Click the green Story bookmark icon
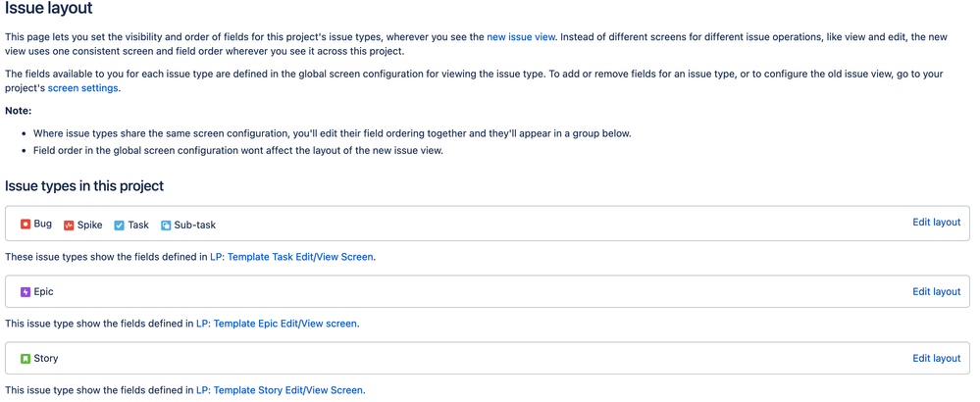980x402 pixels. [x=26, y=359]
